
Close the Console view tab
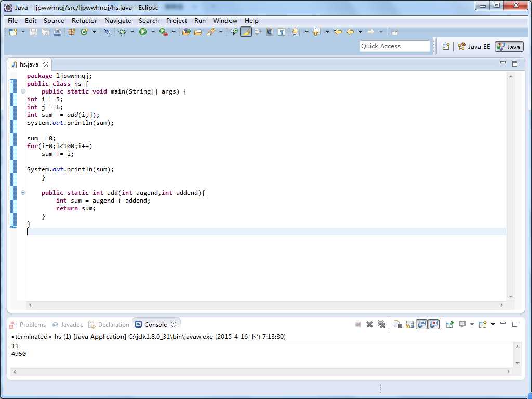[x=174, y=324]
